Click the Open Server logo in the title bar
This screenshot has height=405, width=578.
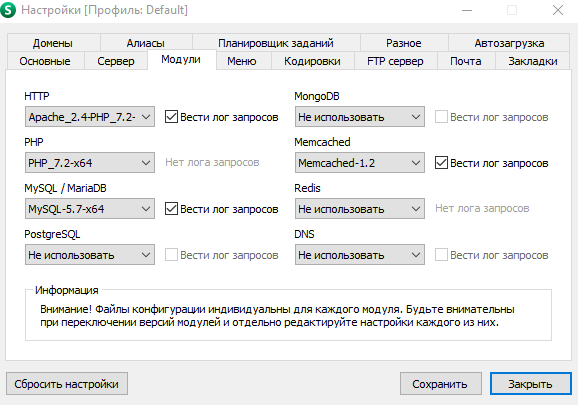8,10
